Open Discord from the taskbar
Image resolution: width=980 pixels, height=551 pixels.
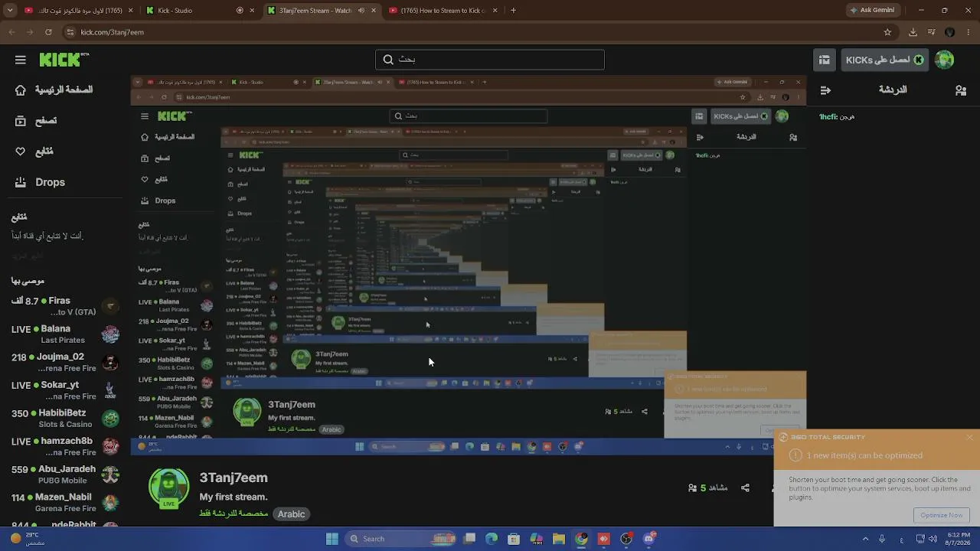point(648,539)
